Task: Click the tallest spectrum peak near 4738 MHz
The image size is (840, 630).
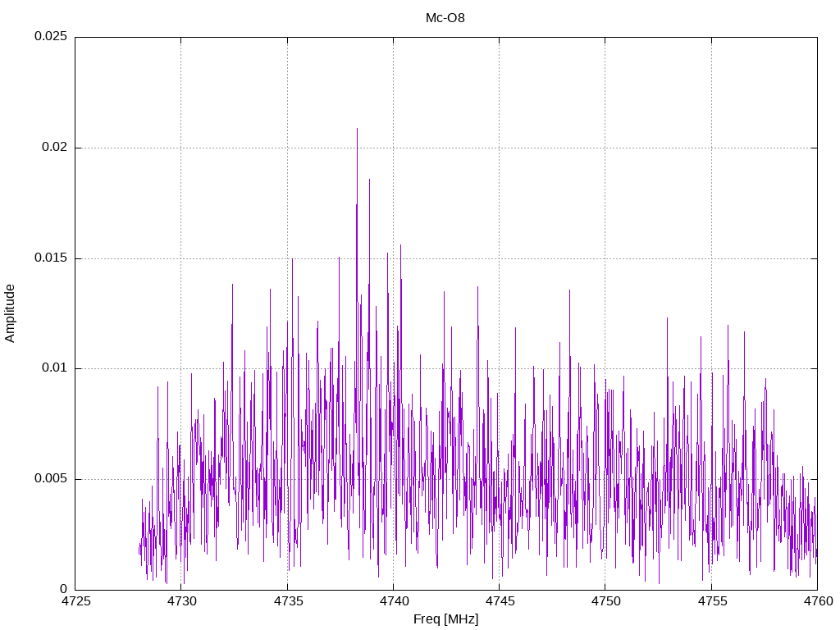Action: pyautogui.click(x=358, y=130)
